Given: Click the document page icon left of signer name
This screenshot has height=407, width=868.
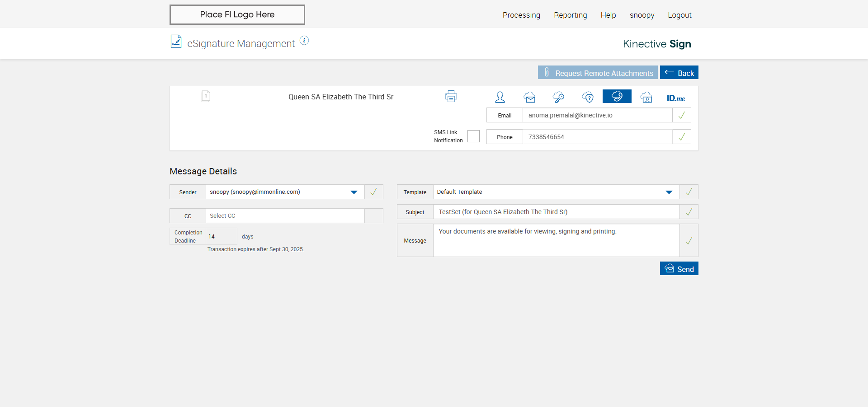Looking at the screenshot, I should 205,96.
